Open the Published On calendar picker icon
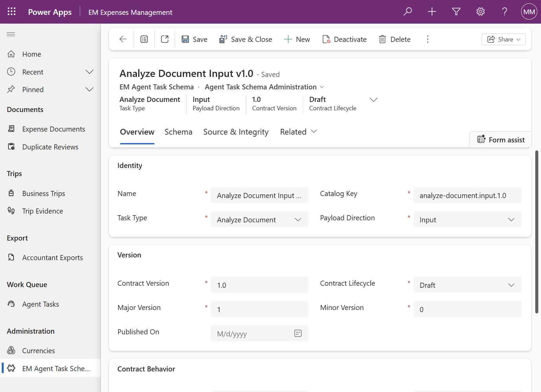 click(x=298, y=334)
